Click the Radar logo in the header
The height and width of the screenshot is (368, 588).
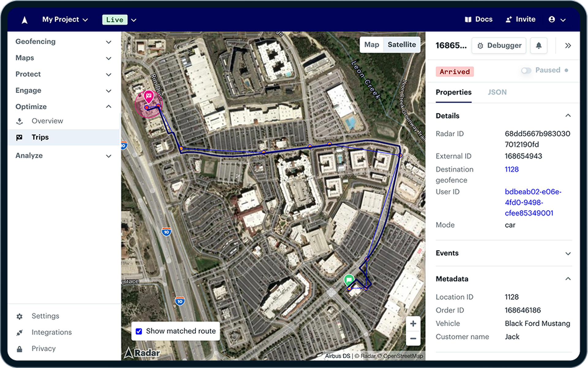coord(25,20)
